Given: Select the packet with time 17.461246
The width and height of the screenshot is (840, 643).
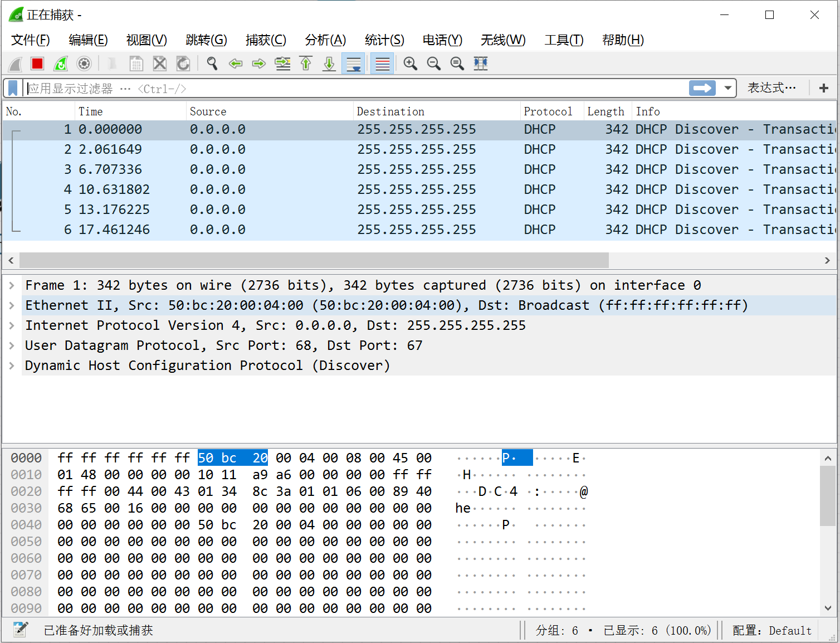Looking at the screenshot, I should click(x=420, y=230).
